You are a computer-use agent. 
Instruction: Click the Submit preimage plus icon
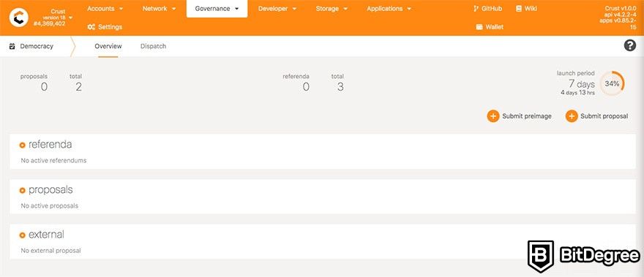(493, 116)
